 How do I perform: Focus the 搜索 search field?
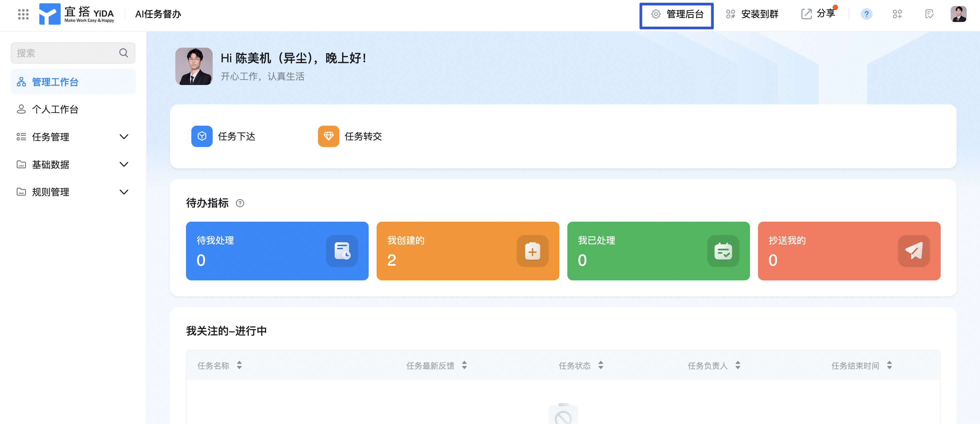point(73,53)
